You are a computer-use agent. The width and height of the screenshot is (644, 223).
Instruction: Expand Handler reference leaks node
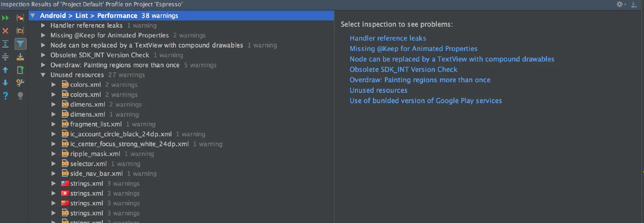tap(43, 25)
